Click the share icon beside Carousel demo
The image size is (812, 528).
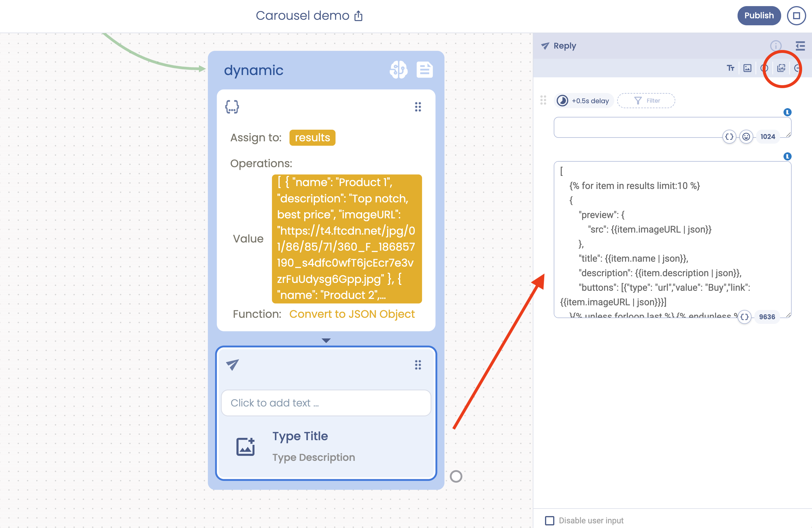(358, 16)
